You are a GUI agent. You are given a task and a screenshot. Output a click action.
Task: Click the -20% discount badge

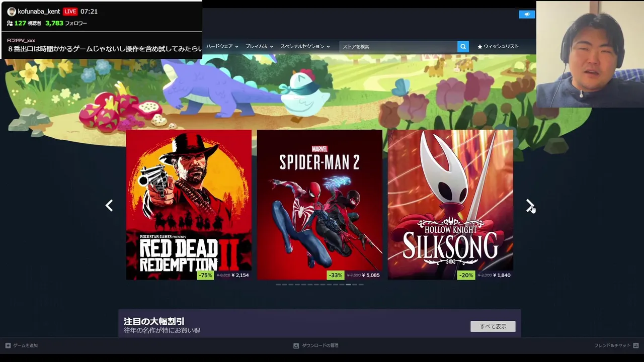coord(466,275)
